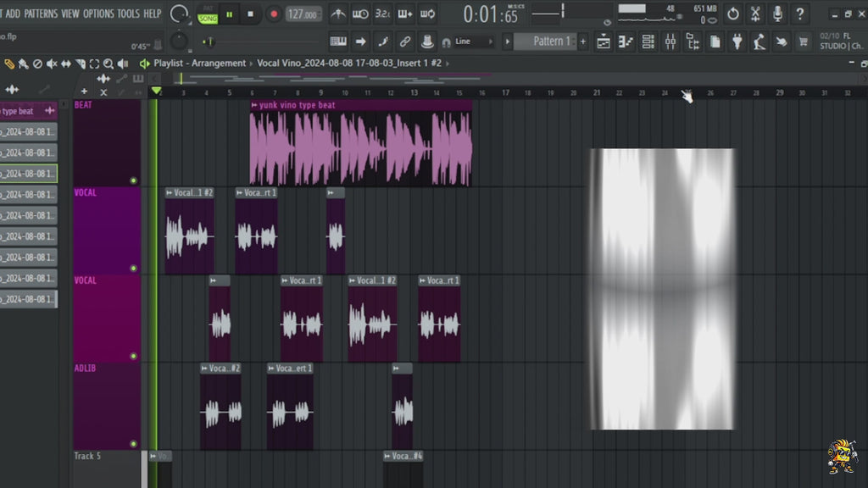Select the Delete tool in the playlist toolbar

(x=37, y=64)
